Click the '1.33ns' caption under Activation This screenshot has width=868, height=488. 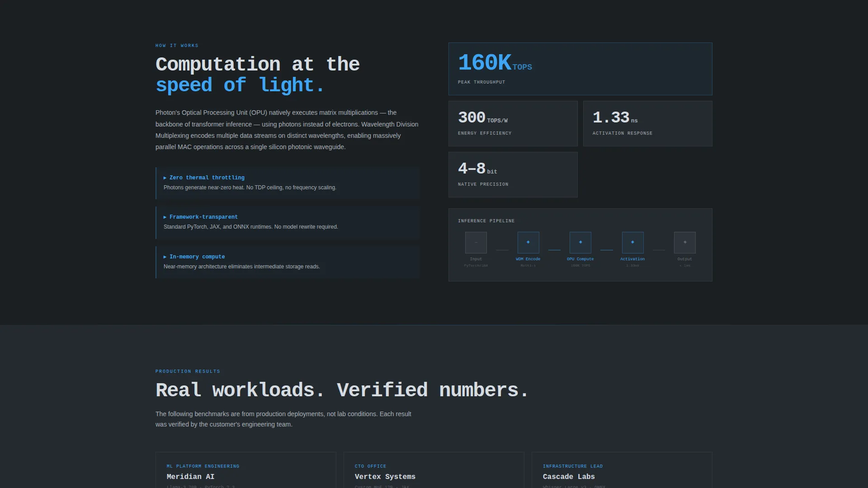[632, 266]
